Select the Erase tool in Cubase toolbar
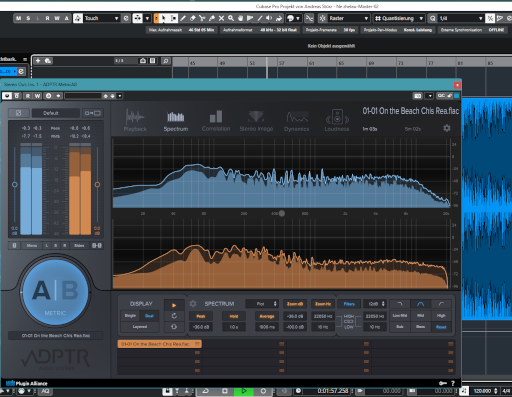The image size is (512, 397). [x=192, y=18]
